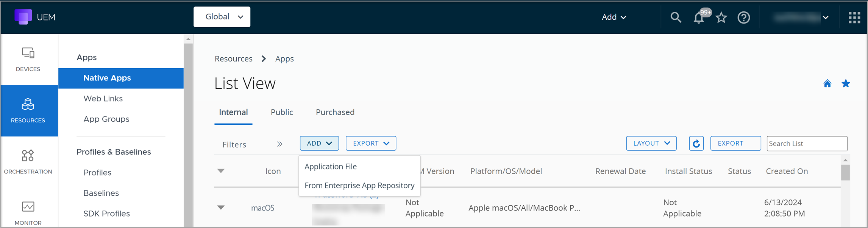Open the LAYOUT dropdown

(651, 143)
